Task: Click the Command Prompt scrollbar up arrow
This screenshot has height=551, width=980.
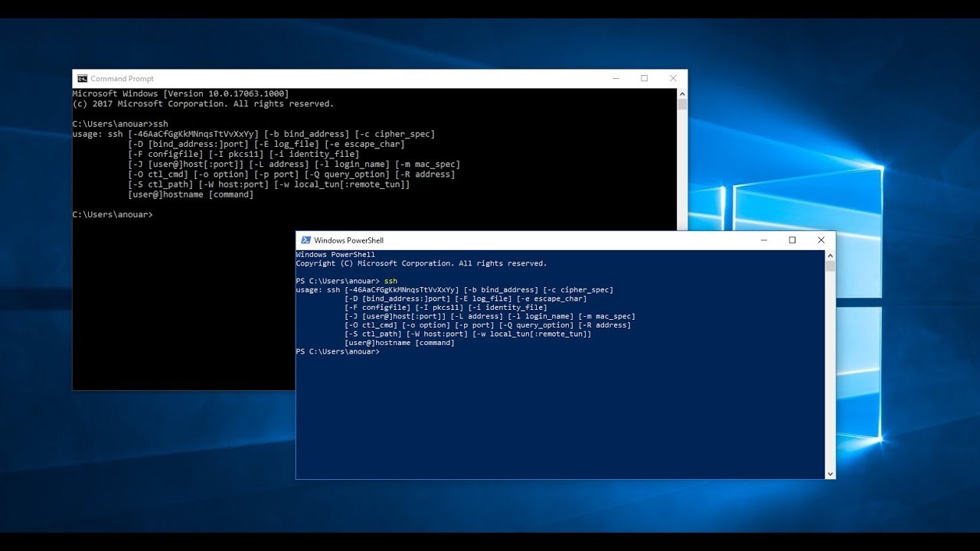Action: [x=682, y=93]
